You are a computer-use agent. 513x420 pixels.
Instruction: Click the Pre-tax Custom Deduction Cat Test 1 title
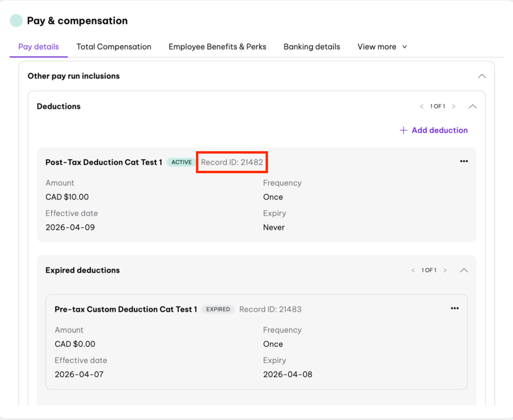tap(126, 309)
